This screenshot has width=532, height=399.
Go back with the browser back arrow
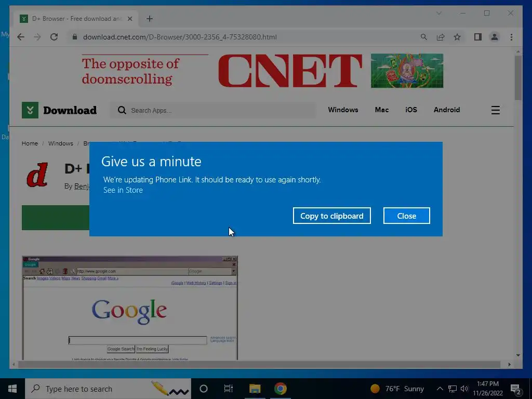click(21, 37)
